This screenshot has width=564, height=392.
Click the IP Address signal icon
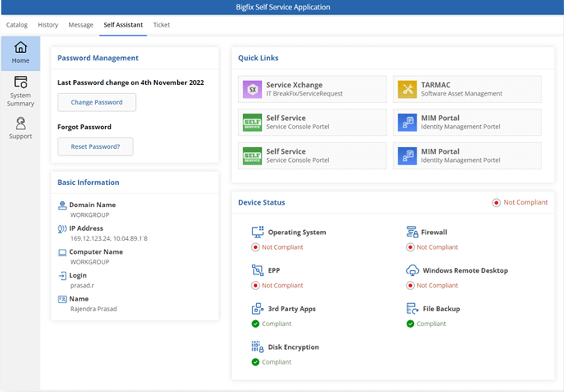click(x=62, y=228)
